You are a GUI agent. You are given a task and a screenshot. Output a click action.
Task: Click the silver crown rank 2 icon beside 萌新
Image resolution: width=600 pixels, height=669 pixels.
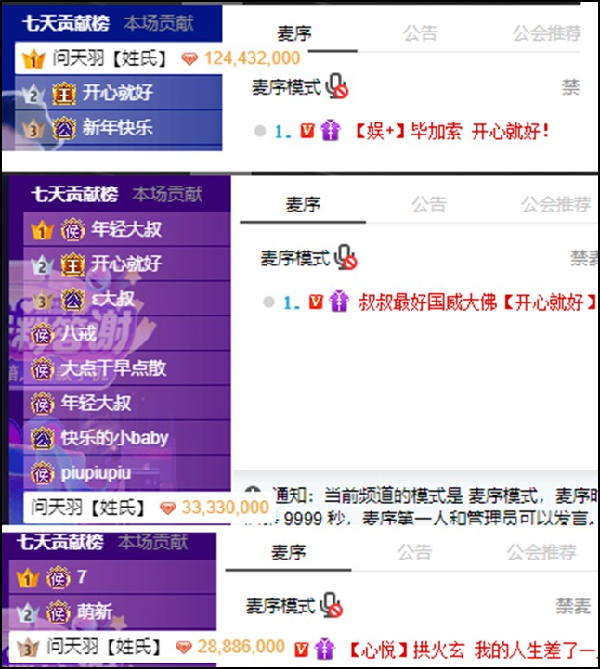click(x=27, y=614)
